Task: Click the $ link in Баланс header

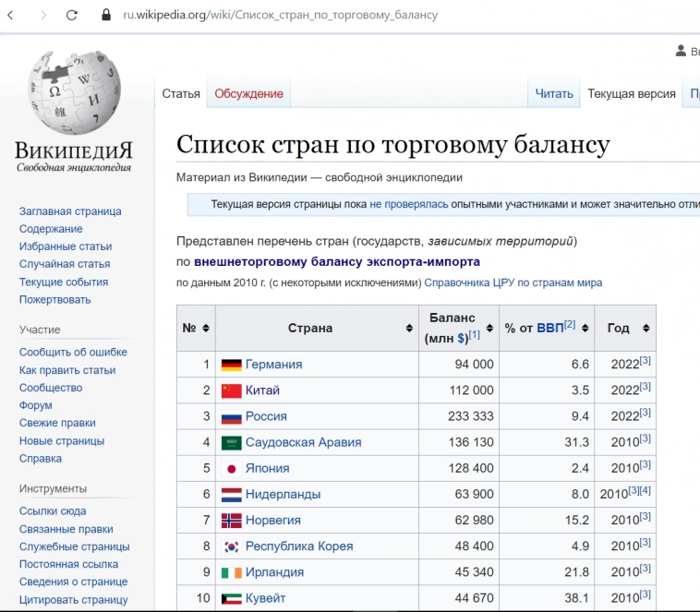Action: 461,339
